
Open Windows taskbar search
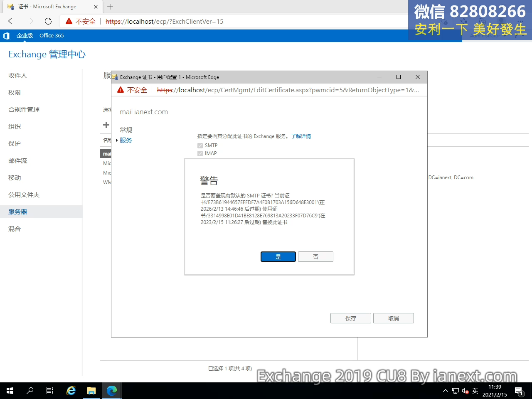pos(30,391)
